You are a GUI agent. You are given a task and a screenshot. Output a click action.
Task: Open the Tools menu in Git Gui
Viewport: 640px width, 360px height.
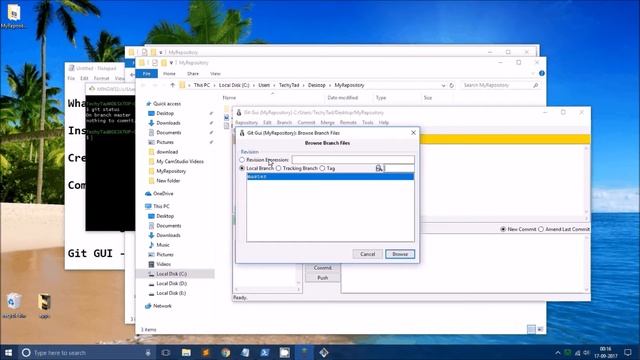367,122
